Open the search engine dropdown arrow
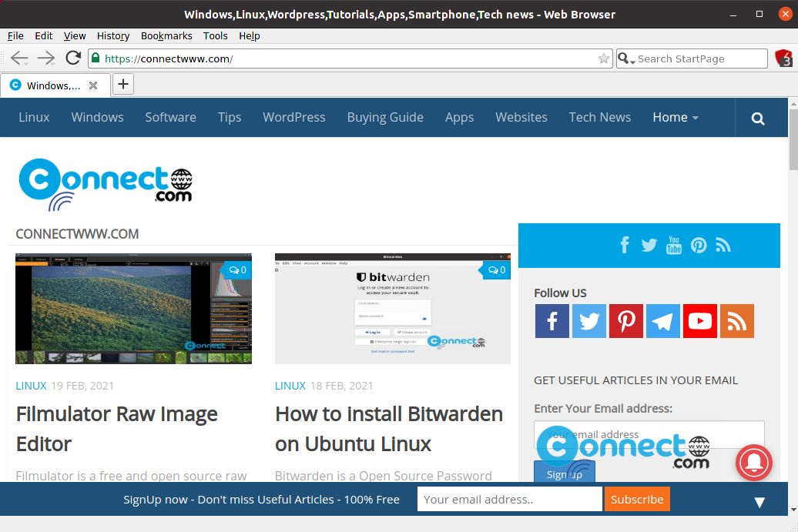 point(632,62)
